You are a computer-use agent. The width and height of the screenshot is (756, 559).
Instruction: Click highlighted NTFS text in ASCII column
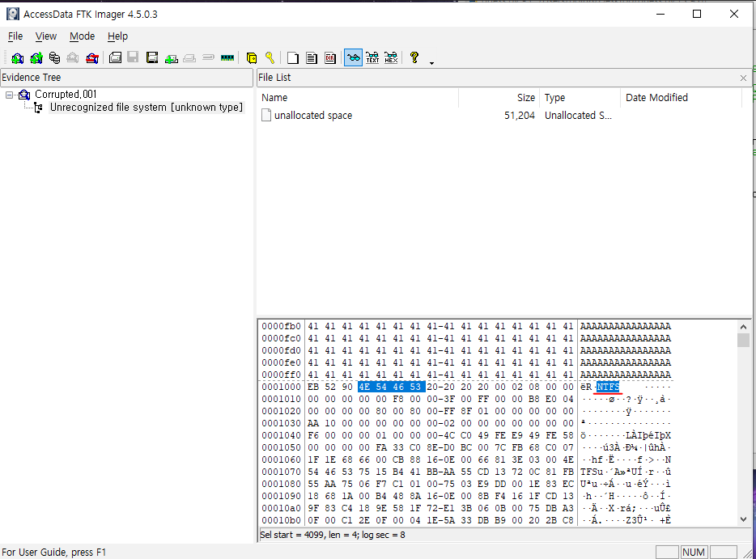(608, 387)
